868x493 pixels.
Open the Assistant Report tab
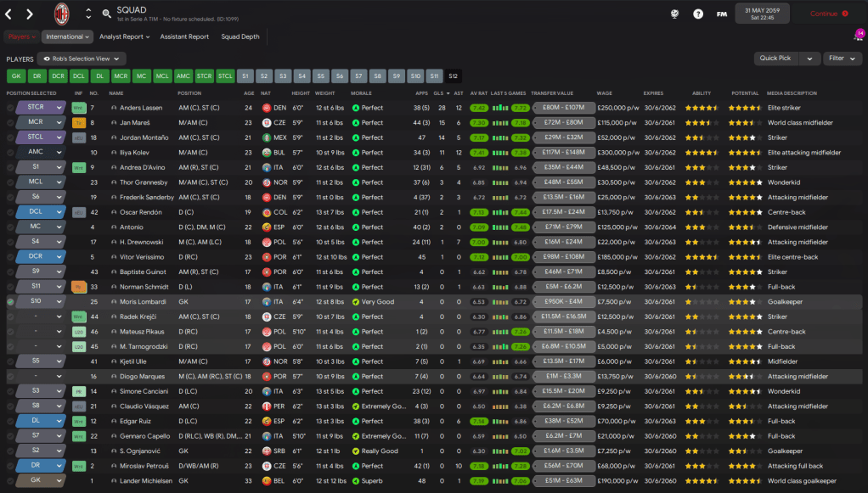coord(184,36)
